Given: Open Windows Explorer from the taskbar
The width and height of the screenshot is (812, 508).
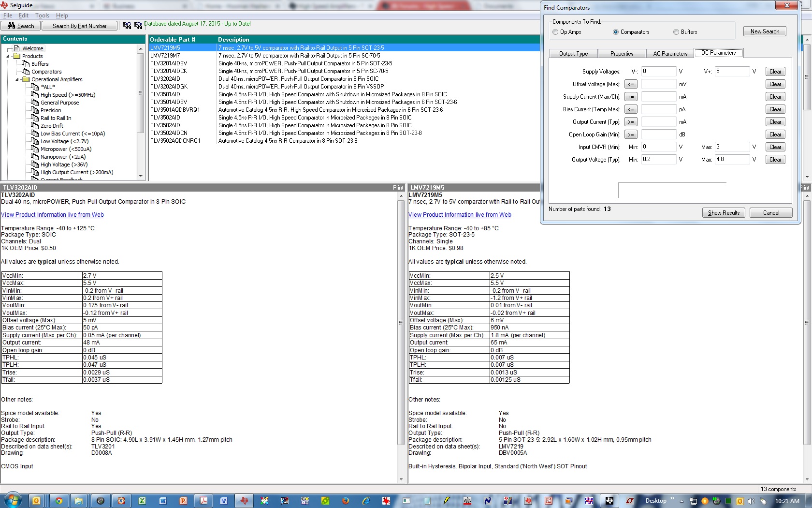Looking at the screenshot, I should (x=79, y=501).
